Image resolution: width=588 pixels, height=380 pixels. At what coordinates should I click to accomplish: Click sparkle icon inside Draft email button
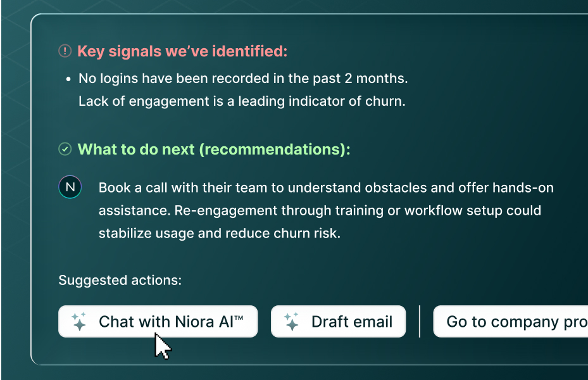point(292,322)
